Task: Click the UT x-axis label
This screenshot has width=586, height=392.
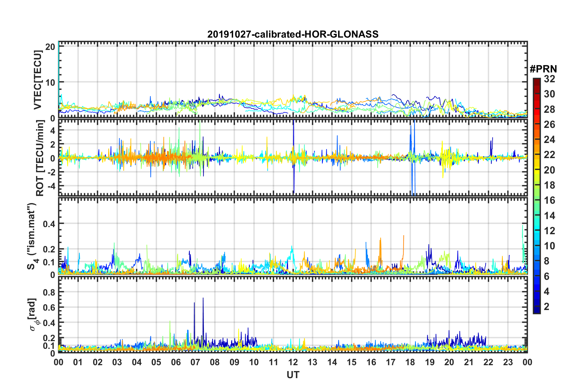Action: (293, 375)
